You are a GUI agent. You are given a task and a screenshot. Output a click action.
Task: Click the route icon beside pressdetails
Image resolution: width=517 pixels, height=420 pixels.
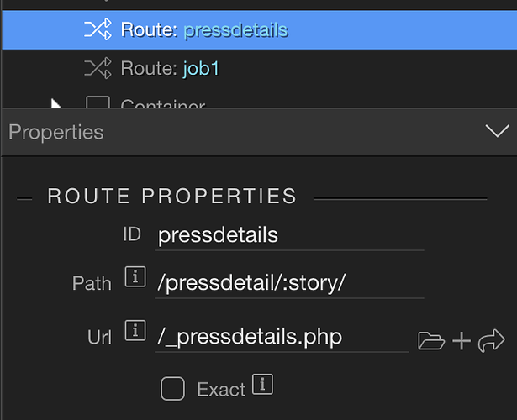click(98, 29)
